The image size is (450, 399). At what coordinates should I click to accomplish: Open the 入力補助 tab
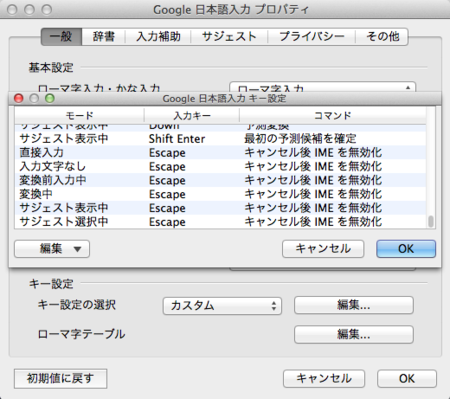[158, 36]
